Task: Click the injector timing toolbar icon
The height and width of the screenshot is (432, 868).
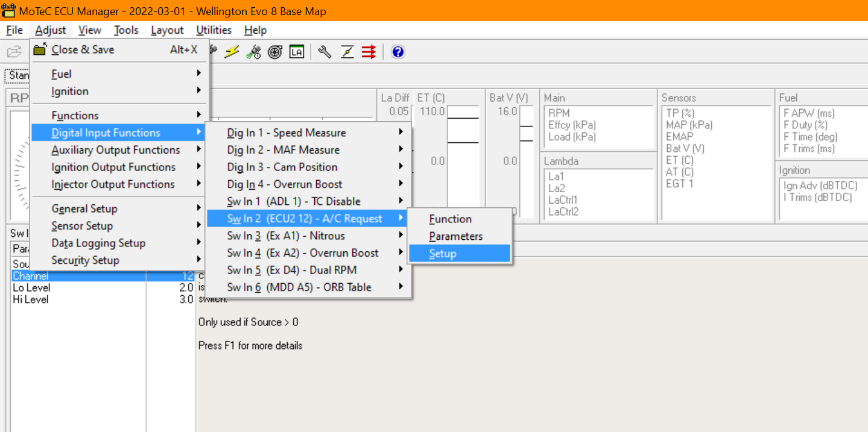Action: [x=253, y=52]
